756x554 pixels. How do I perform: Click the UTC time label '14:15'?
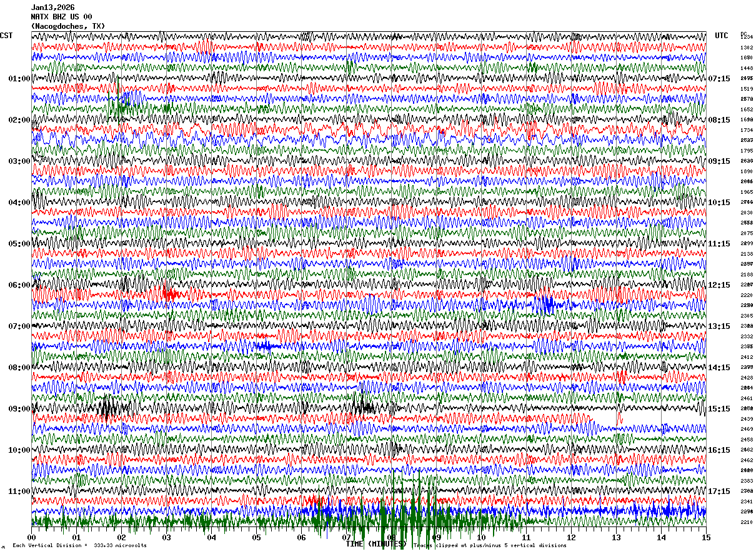(x=719, y=368)
